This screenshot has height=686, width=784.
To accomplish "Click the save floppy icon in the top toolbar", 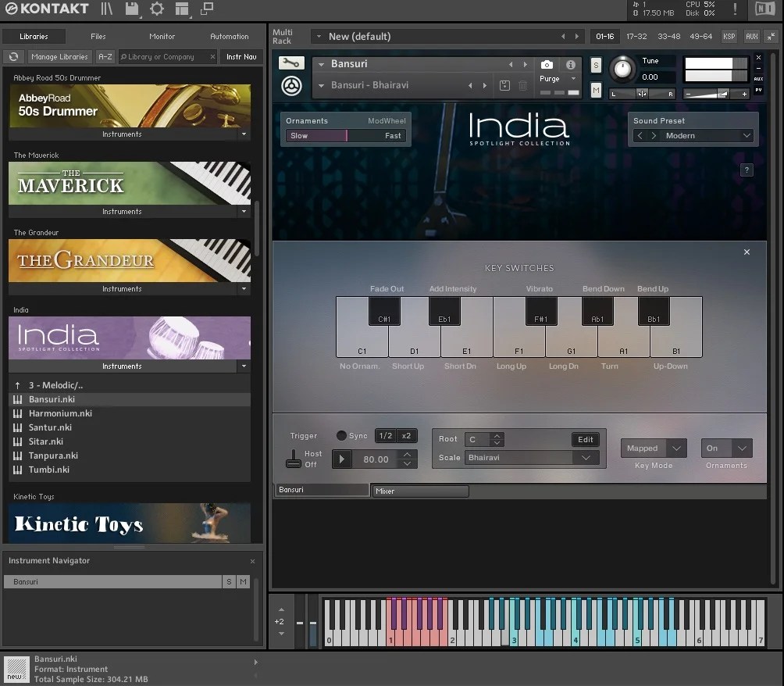I will tap(131, 9).
